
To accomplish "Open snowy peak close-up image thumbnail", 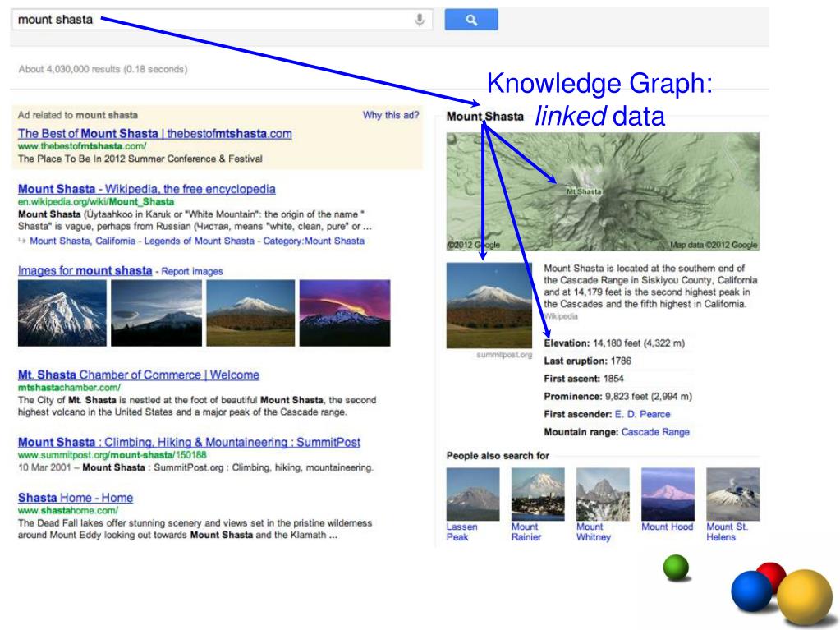I will click(62, 313).
